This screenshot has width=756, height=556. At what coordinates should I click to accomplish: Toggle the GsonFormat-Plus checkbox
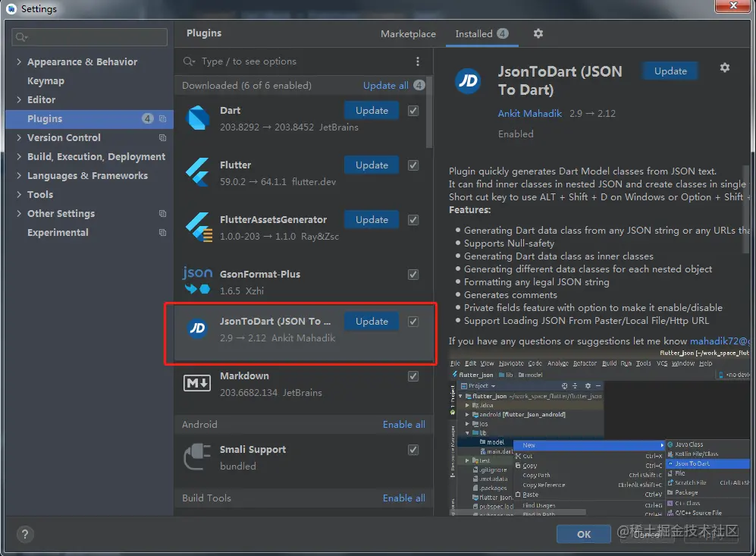(x=413, y=274)
